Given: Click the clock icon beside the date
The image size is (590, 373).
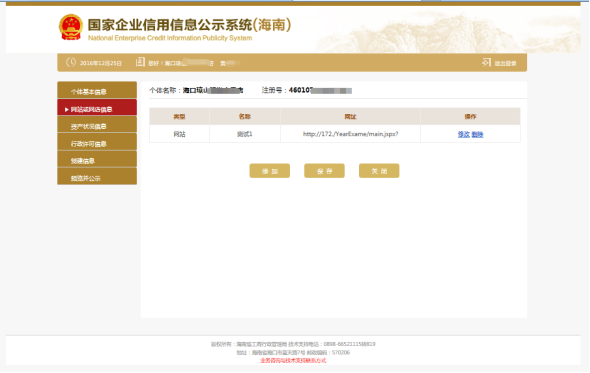Looking at the screenshot, I should pyautogui.click(x=71, y=62).
